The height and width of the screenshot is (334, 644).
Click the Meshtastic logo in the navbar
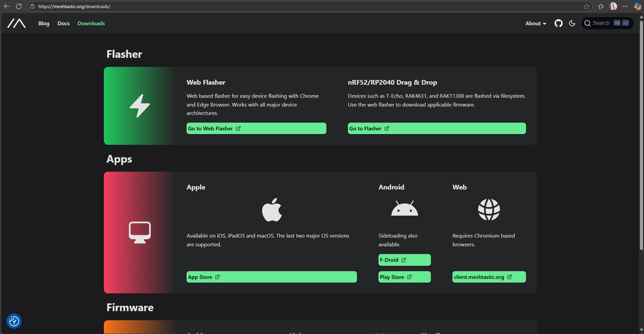point(16,23)
